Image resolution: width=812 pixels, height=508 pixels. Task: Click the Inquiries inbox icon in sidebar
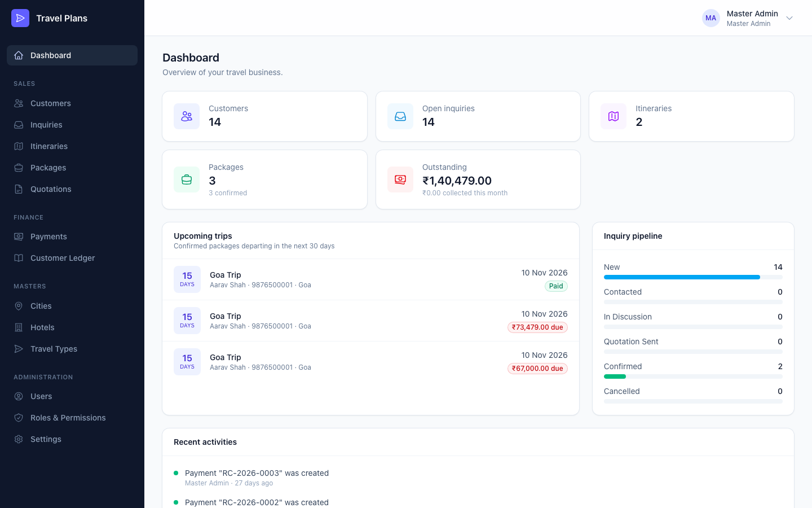tap(19, 125)
